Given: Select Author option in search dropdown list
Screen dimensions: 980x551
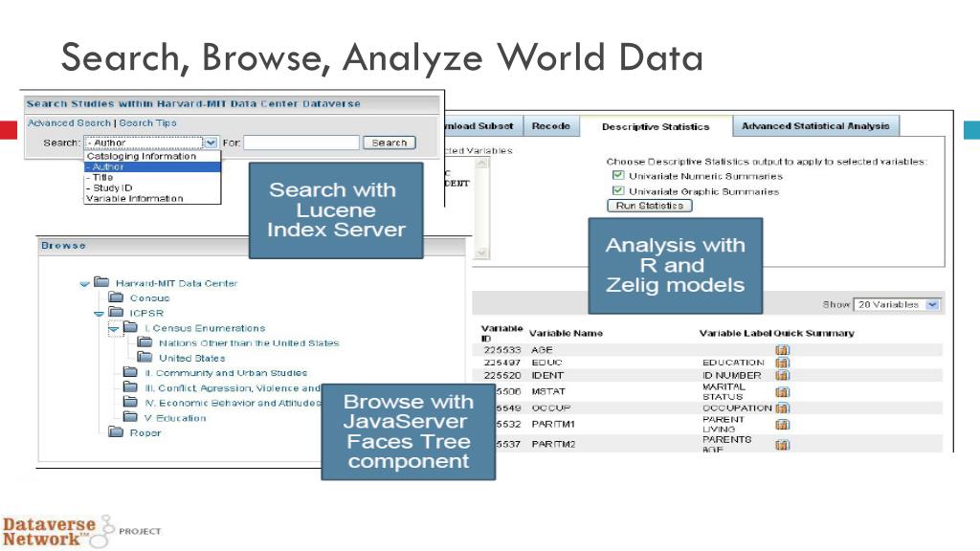Looking at the screenshot, I should pyautogui.click(x=152, y=166).
